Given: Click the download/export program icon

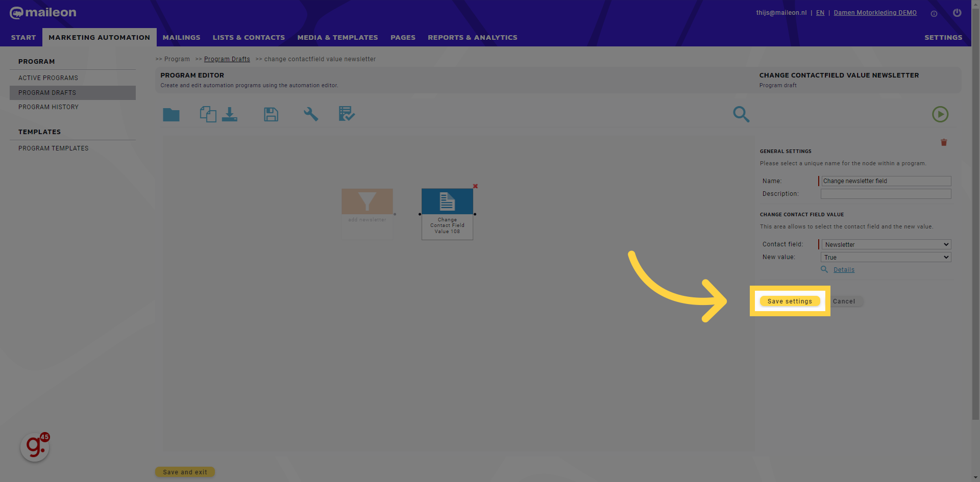Looking at the screenshot, I should coord(230,114).
